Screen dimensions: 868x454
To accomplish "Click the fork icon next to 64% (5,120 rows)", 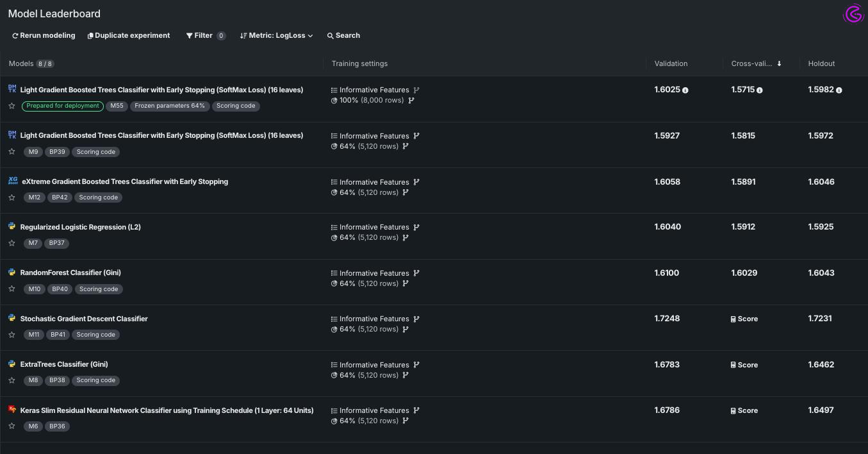I will pyautogui.click(x=405, y=146).
